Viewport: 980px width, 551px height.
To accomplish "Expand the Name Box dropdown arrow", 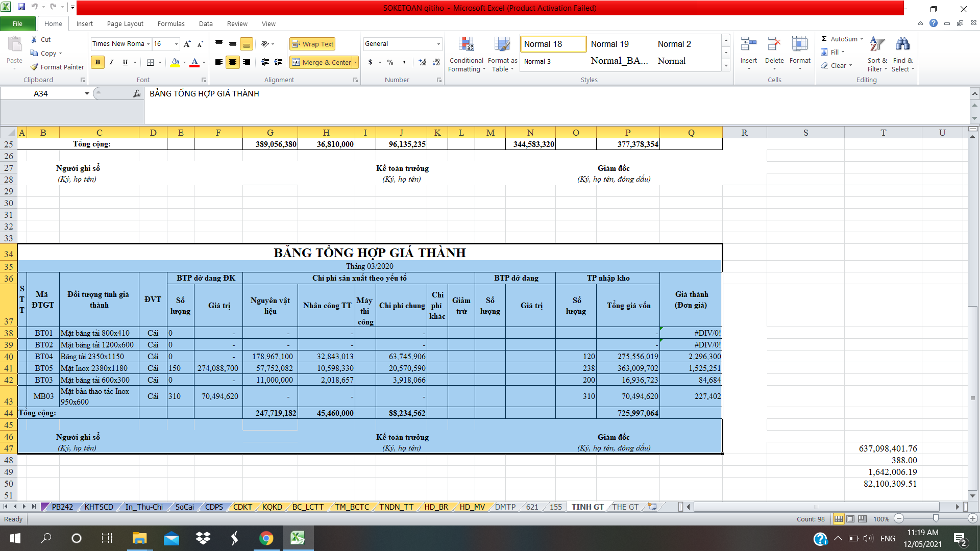I will point(87,93).
